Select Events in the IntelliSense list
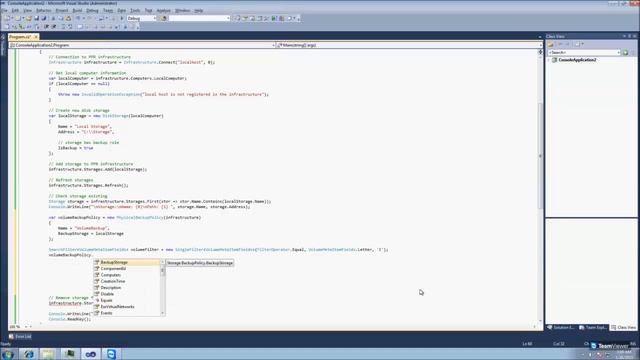This screenshot has width=640, height=360. (x=127, y=313)
